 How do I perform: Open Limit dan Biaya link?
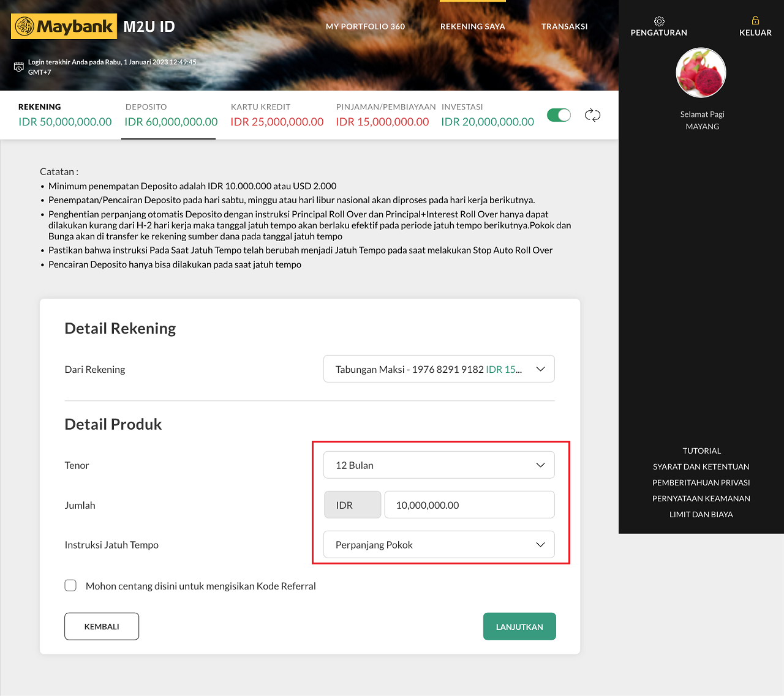(701, 514)
